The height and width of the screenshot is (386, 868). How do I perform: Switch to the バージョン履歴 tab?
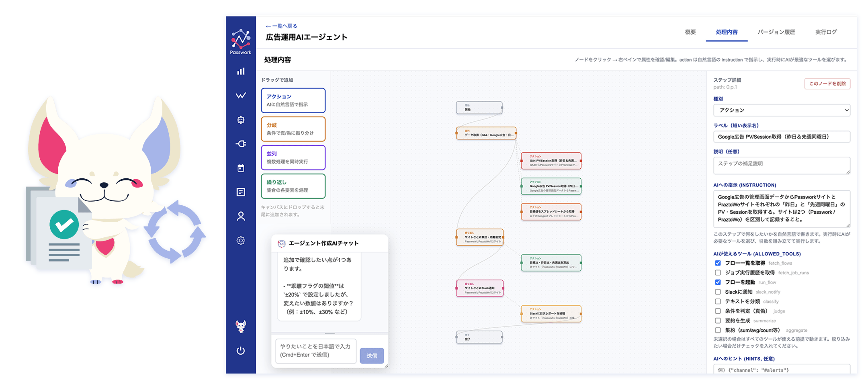776,32
